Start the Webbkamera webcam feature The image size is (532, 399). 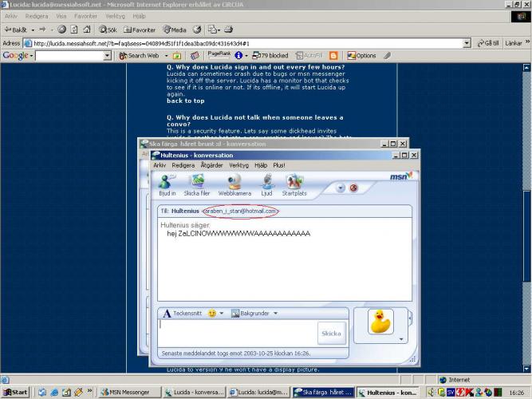(x=234, y=185)
